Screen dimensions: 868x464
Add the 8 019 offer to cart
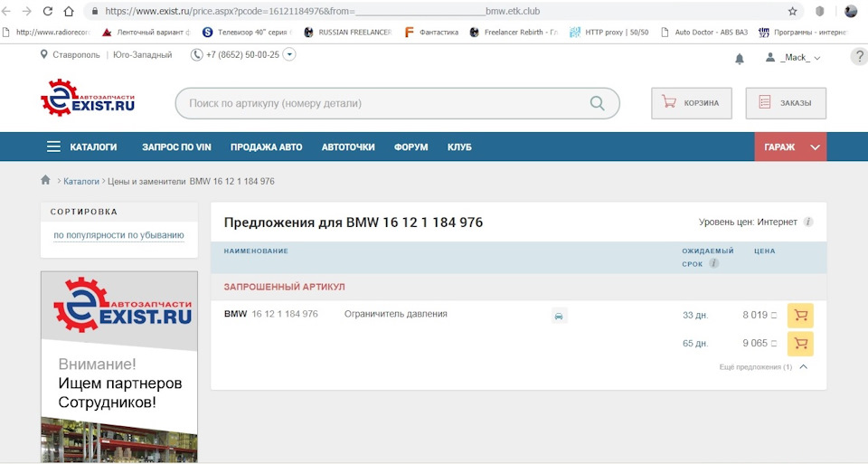tap(800, 316)
